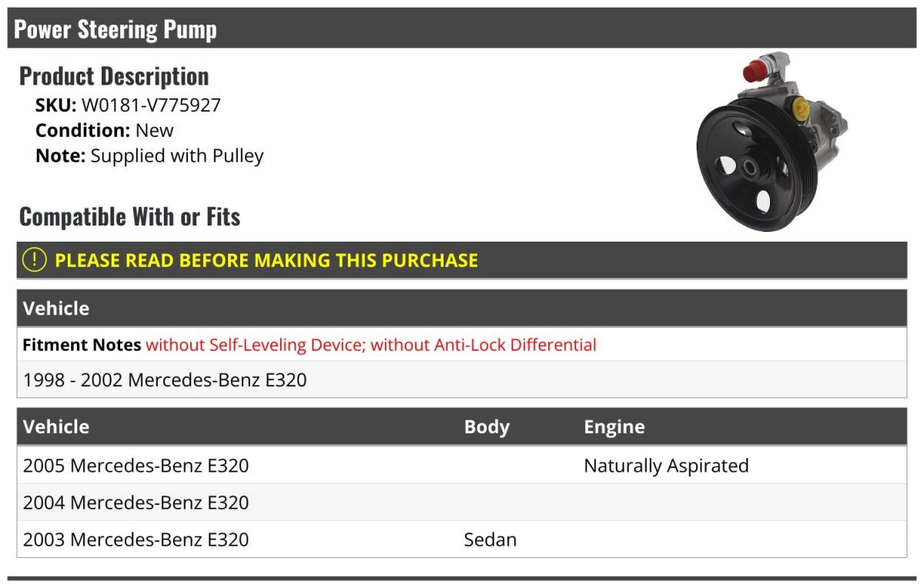
Task: Click the Fitment Notes label
Action: point(82,345)
